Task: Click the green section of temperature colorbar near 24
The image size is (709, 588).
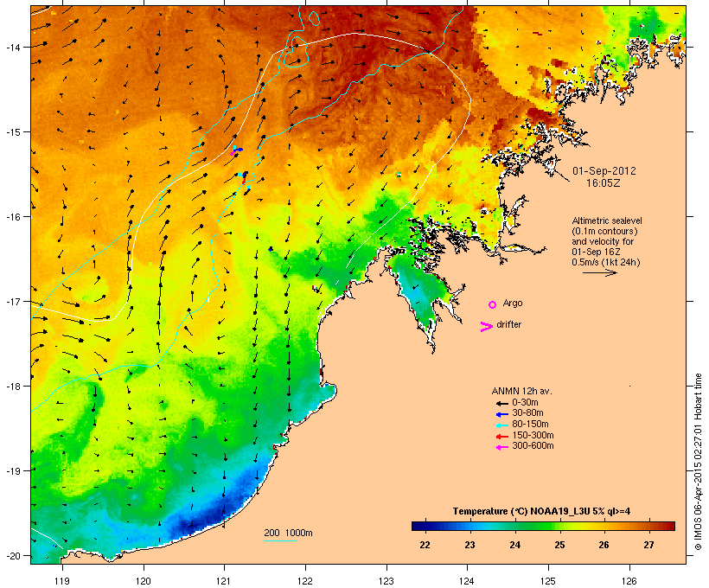Action: click(515, 526)
